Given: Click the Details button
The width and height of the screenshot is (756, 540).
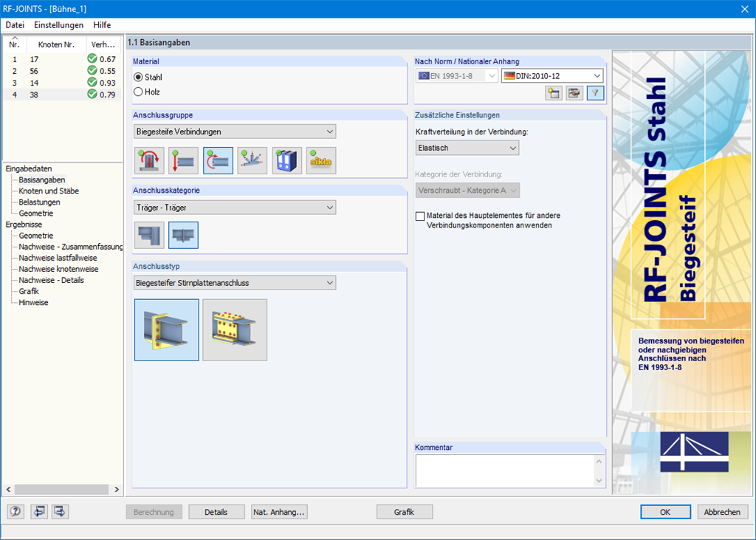Looking at the screenshot, I should tap(216, 512).
